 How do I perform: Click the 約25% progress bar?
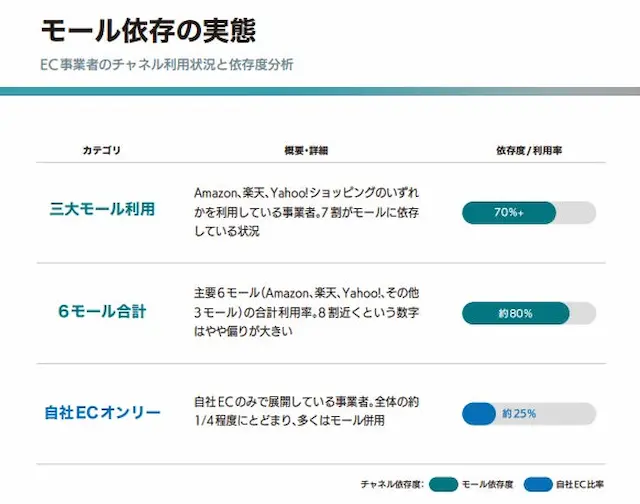point(528,413)
